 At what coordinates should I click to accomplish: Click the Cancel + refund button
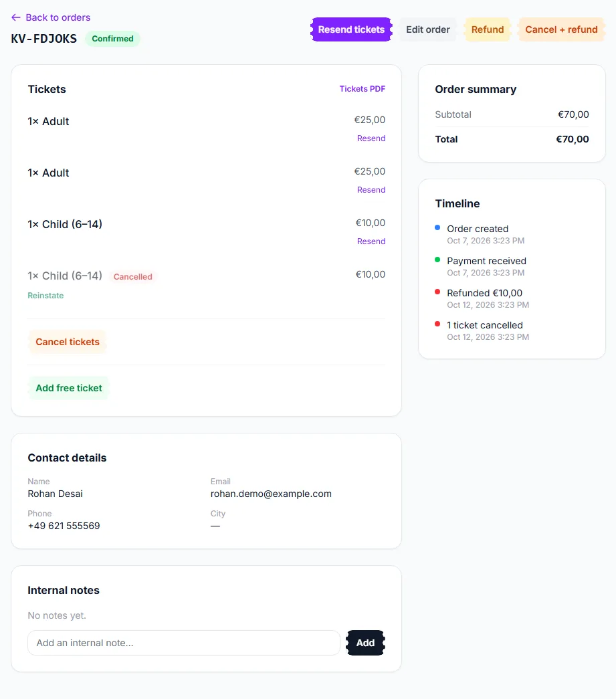(561, 29)
